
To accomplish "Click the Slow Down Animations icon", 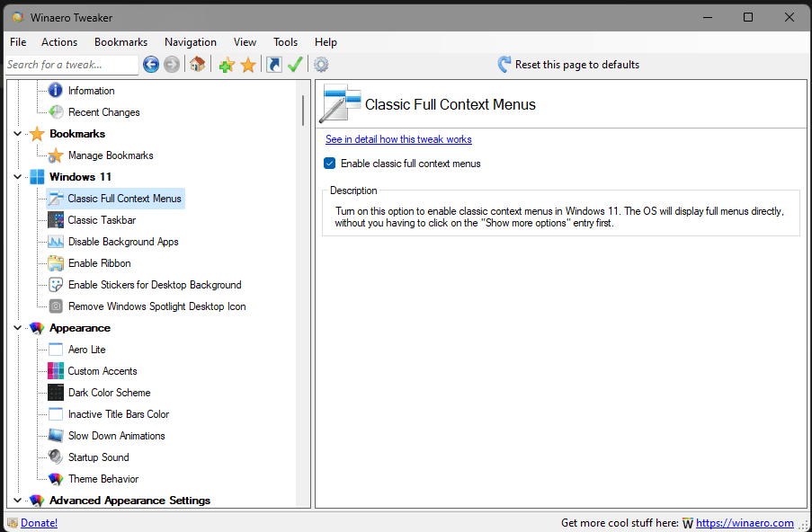I will pyautogui.click(x=56, y=436).
